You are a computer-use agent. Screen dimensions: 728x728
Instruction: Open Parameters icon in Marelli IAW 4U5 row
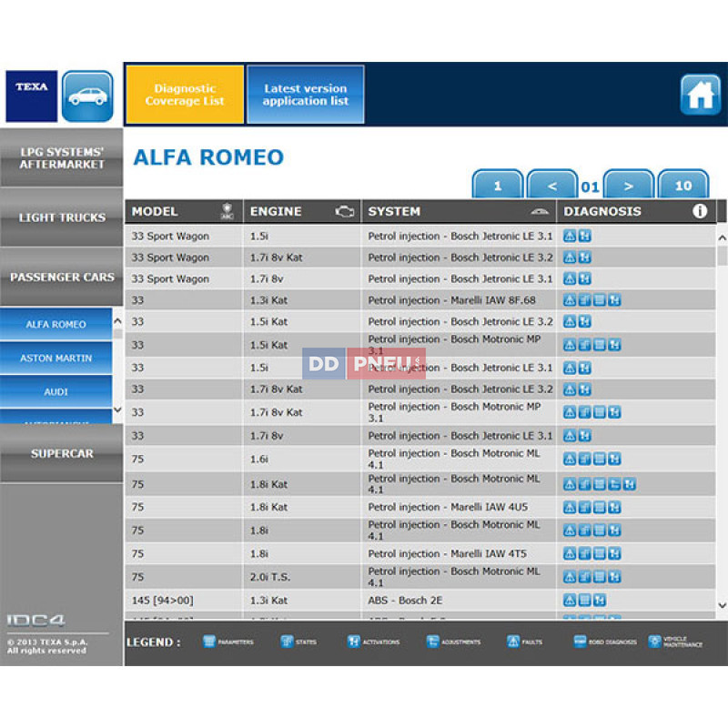tap(600, 508)
